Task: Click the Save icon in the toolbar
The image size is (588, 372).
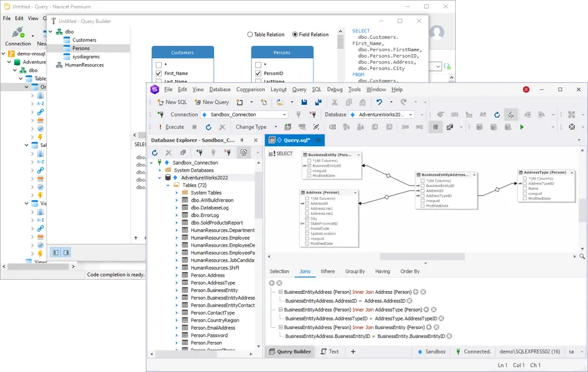Action: 304,102
